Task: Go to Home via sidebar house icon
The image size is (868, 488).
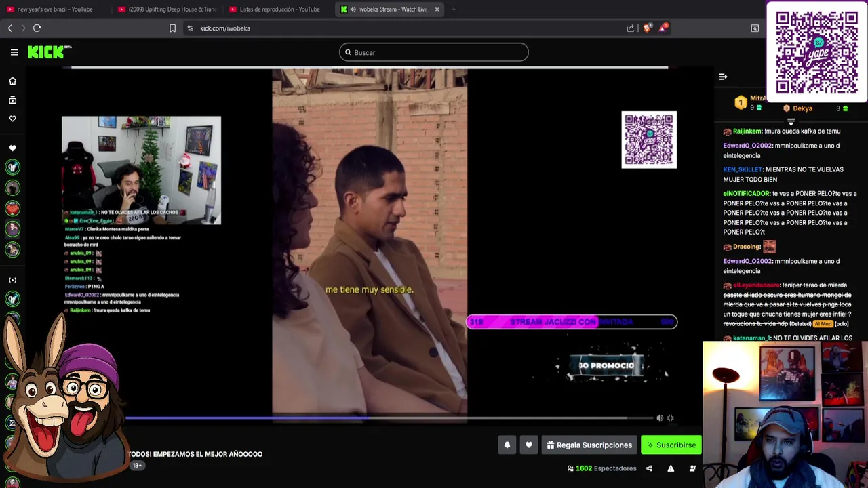Action: point(12,81)
